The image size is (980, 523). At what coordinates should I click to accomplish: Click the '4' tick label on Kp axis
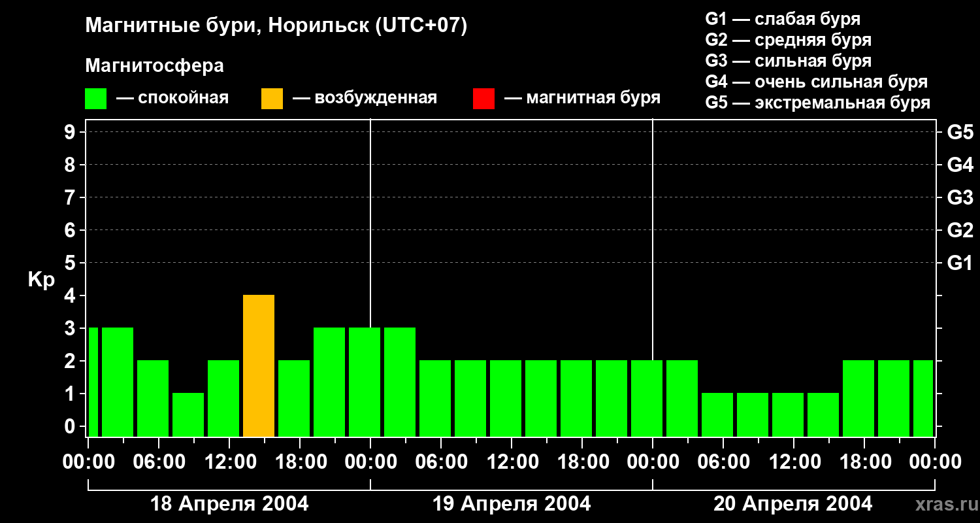pyautogui.click(x=71, y=295)
